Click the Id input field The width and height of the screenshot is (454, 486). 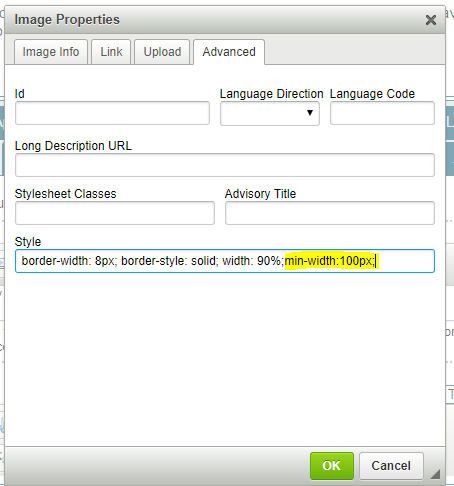point(112,113)
